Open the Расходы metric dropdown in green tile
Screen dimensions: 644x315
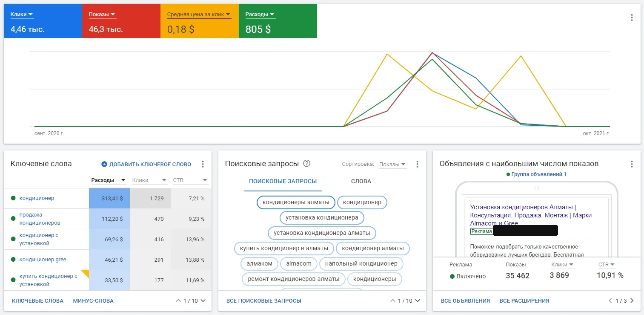click(260, 14)
